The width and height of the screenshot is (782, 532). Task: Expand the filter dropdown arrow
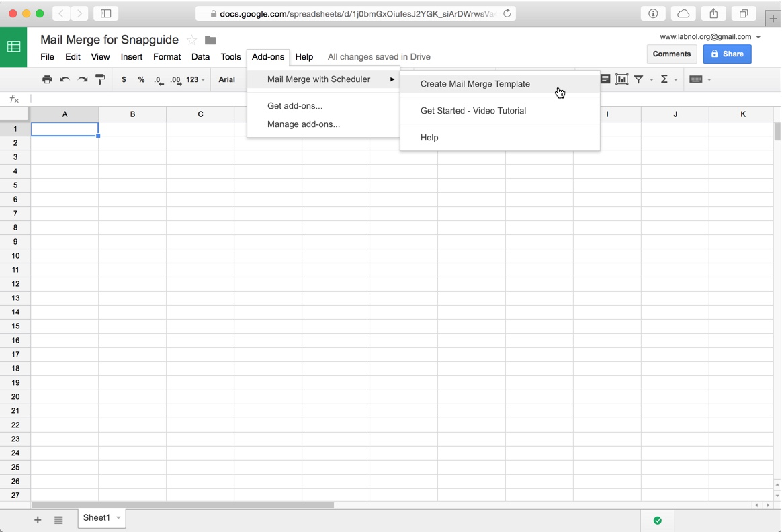pyautogui.click(x=652, y=80)
